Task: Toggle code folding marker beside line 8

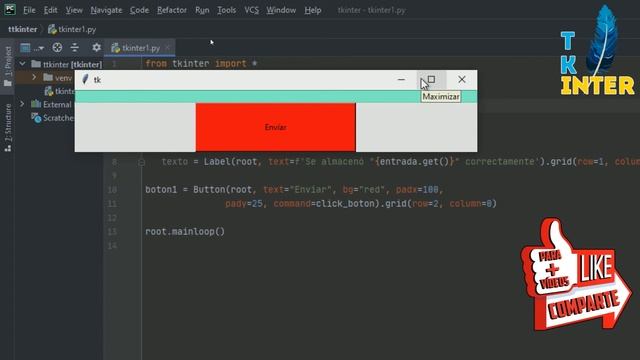Action: click(x=141, y=162)
